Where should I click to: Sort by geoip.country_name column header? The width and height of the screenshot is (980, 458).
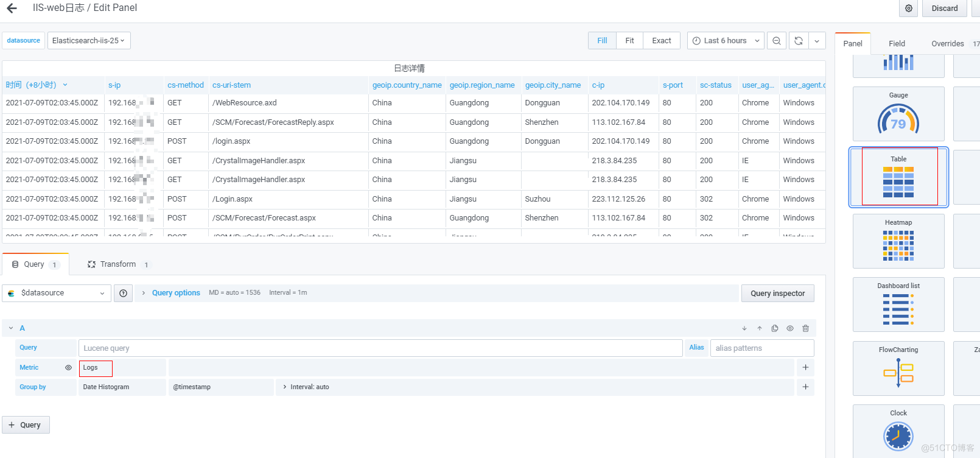point(407,85)
